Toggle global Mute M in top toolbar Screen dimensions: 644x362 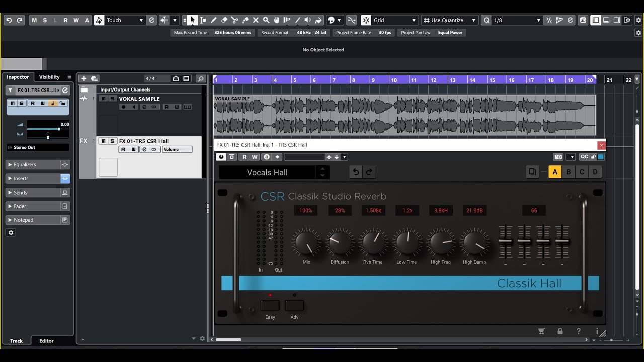point(34,20)
